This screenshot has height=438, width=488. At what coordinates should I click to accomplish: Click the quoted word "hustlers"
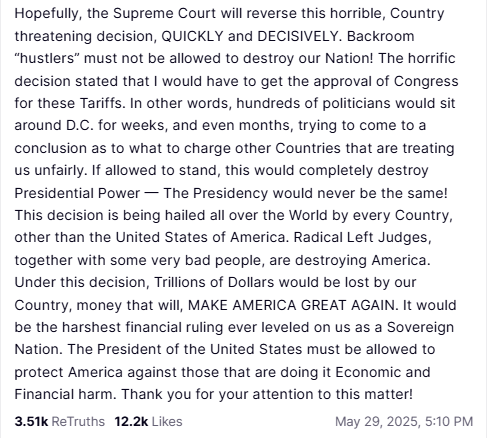pos(47,58)
